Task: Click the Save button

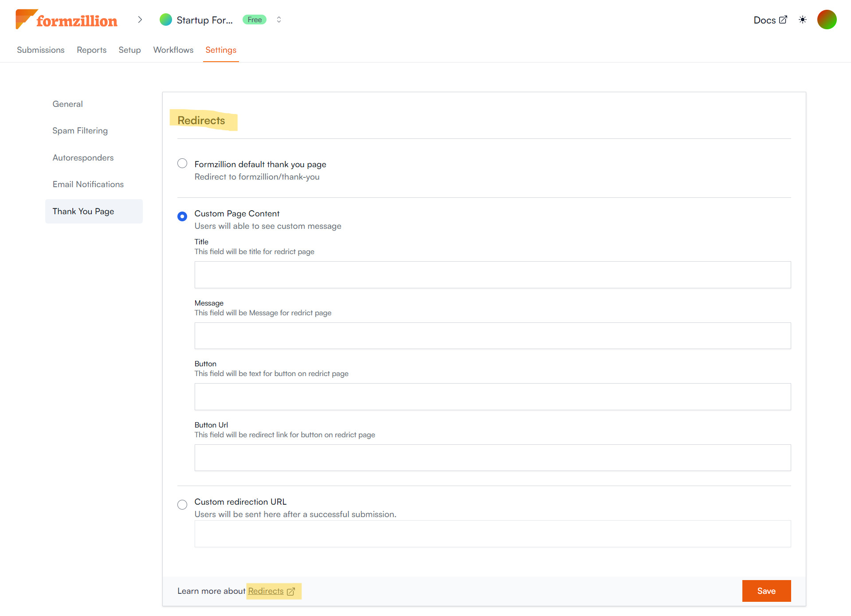Action: point(766,591)
